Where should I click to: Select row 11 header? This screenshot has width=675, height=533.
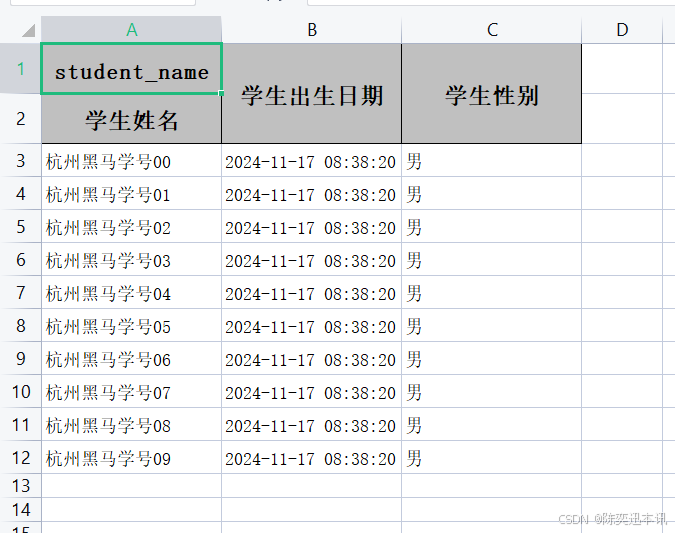[21, 425]
